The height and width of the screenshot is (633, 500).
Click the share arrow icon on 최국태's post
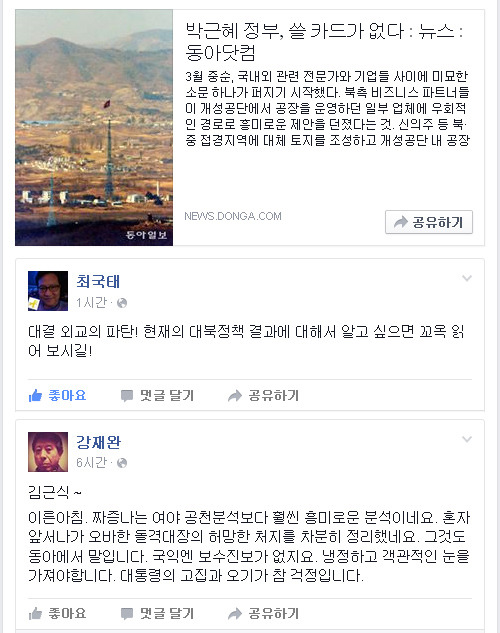click(x=235, y=396)
